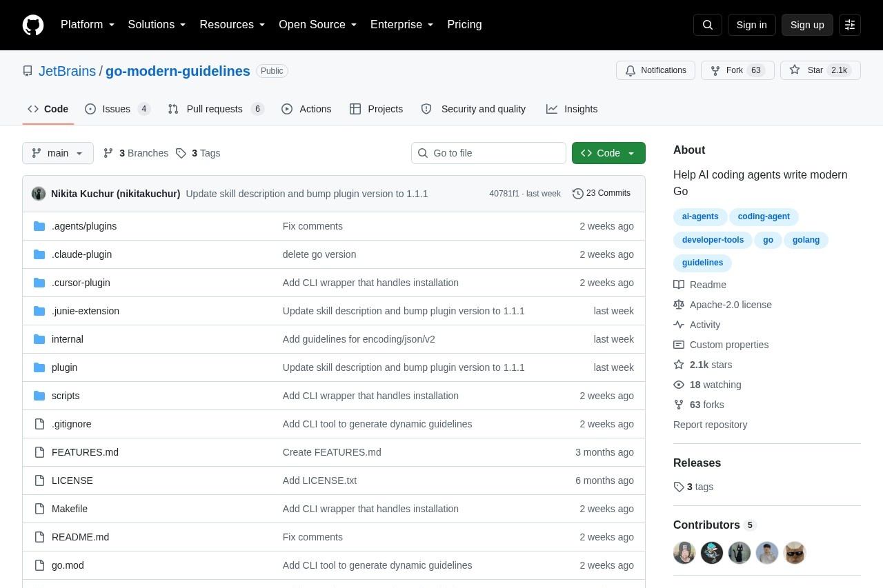The image size is (883, 588).
Task: Expand the Open Source menu
Action: point(318,25)
